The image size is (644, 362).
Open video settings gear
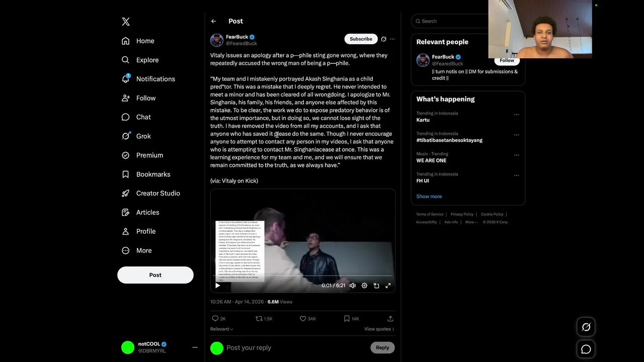click(364, 286)
